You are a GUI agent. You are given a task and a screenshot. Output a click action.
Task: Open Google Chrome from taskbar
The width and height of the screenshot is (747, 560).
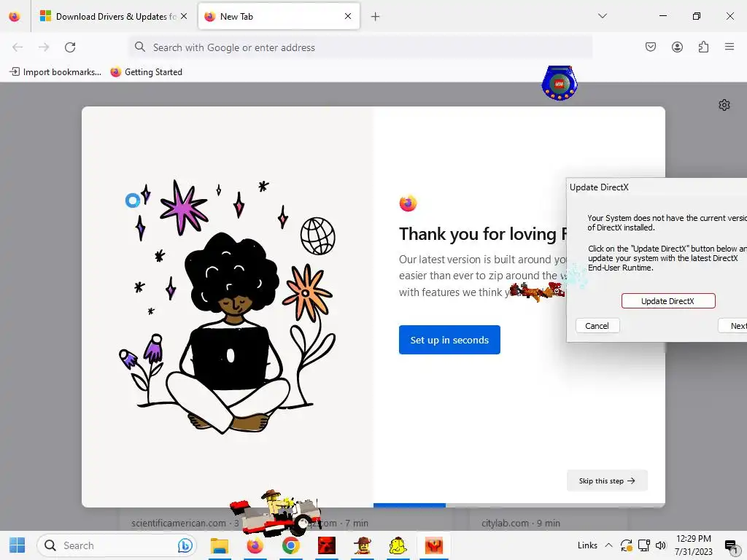pyautogui.click(x=290, y=545)
